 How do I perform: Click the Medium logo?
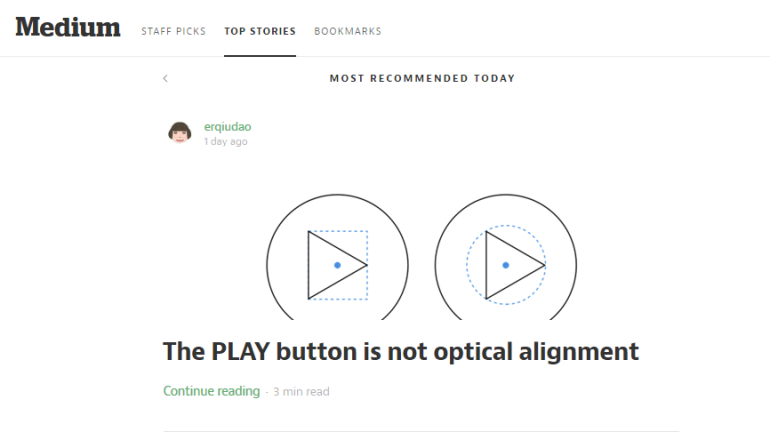[x=68, y=27]
